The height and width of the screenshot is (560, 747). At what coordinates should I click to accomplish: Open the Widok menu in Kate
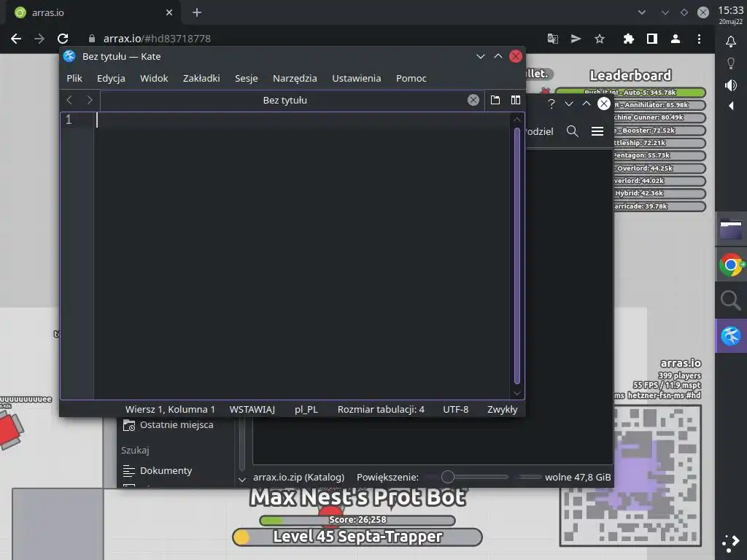tap(154, 79)
